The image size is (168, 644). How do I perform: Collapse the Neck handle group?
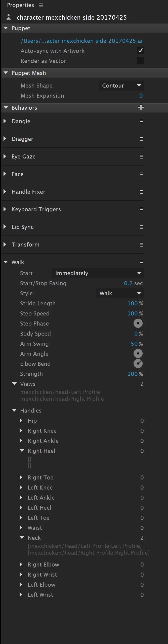point(22,538)
